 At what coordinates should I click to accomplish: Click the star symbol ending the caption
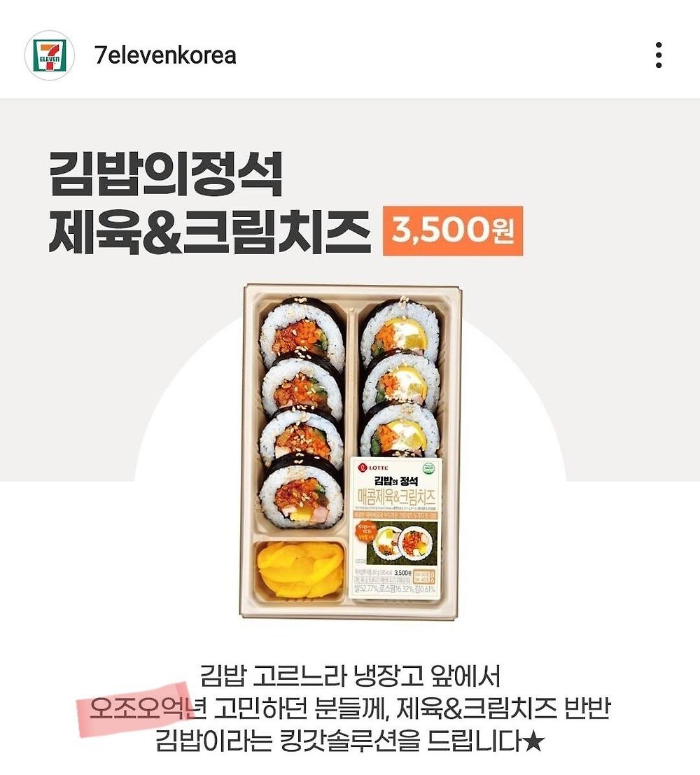coord(533,741)
